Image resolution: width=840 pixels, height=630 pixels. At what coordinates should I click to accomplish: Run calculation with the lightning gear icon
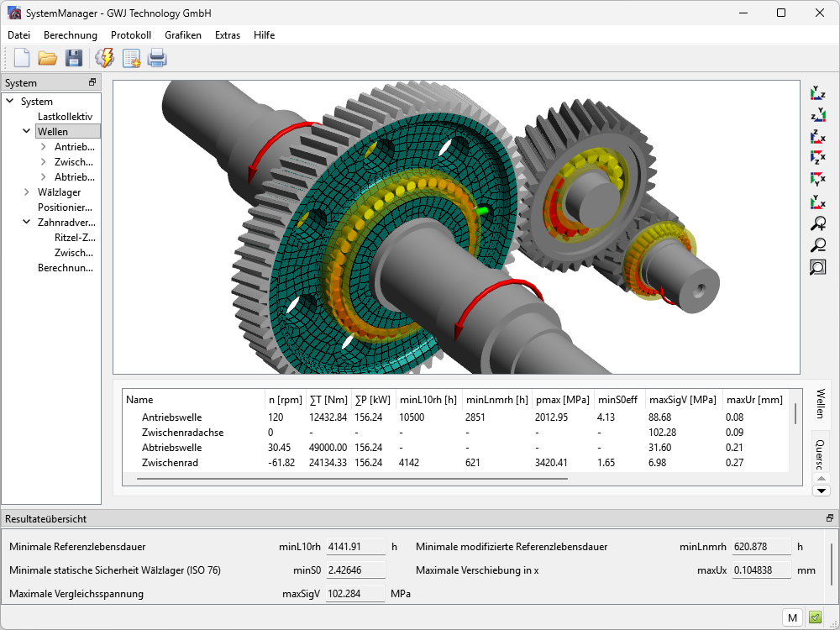105,58
